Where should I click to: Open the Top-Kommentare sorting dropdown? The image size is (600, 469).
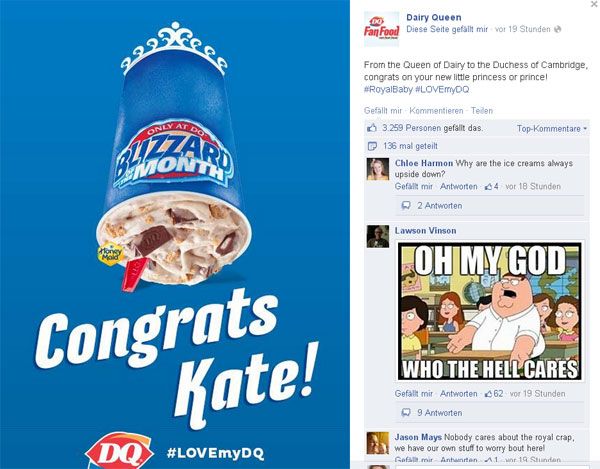tap(551, 129)
